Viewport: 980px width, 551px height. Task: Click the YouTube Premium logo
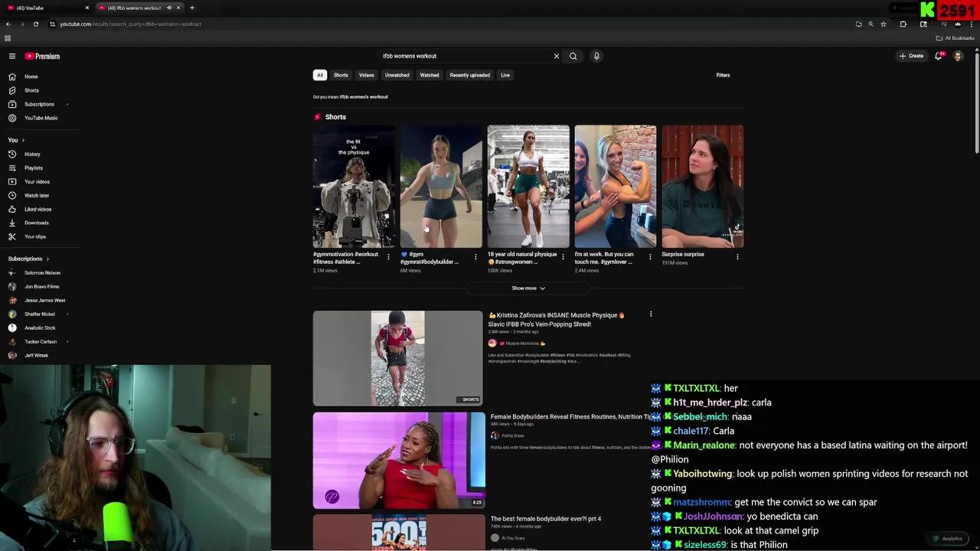42,56
